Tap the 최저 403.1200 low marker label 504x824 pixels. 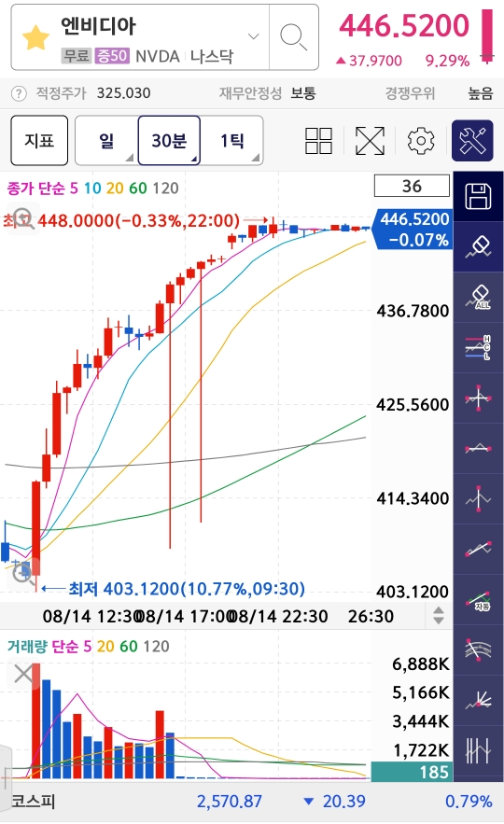tap(187, 589)
